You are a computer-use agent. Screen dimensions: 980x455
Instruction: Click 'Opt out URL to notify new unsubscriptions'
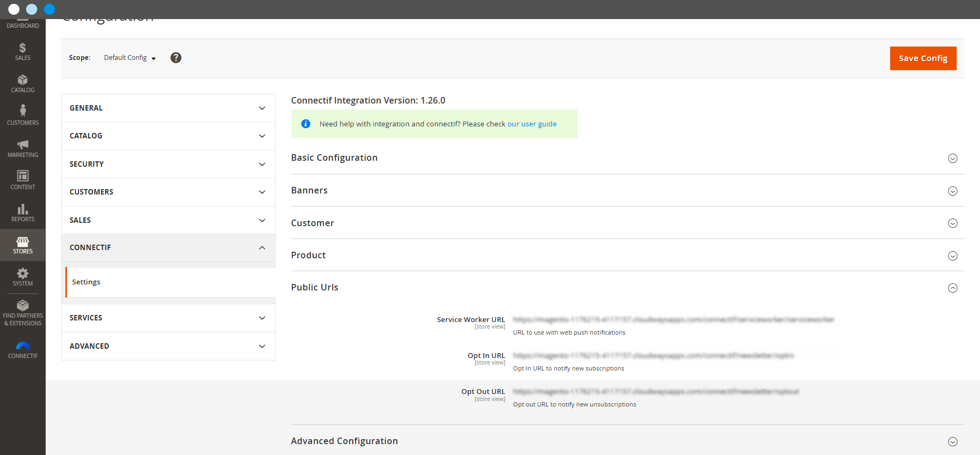coord(574,404)
